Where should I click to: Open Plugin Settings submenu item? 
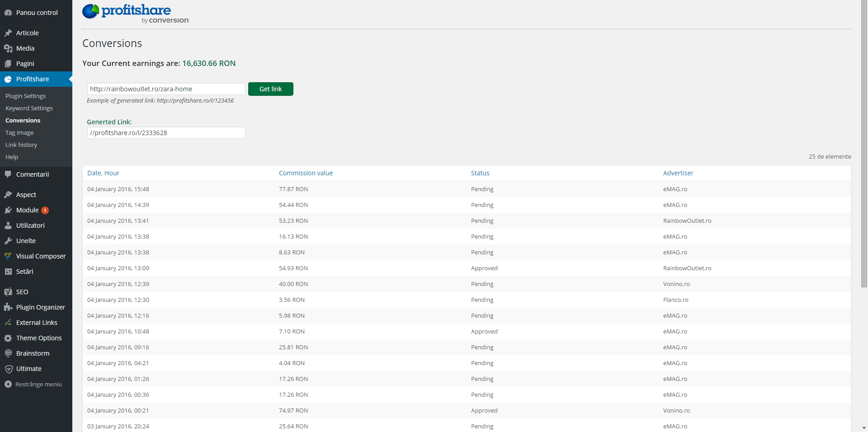25,96
